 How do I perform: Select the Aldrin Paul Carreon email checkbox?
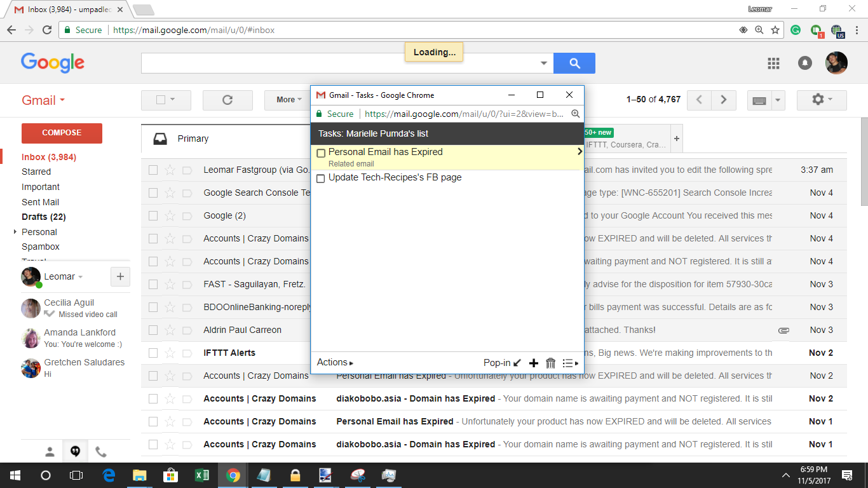point(153,330)
